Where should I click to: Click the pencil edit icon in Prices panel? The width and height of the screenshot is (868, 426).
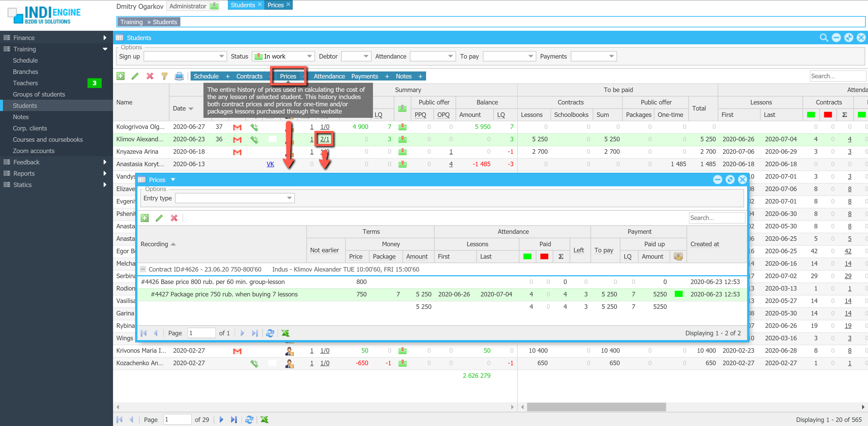tap(159, 218)
